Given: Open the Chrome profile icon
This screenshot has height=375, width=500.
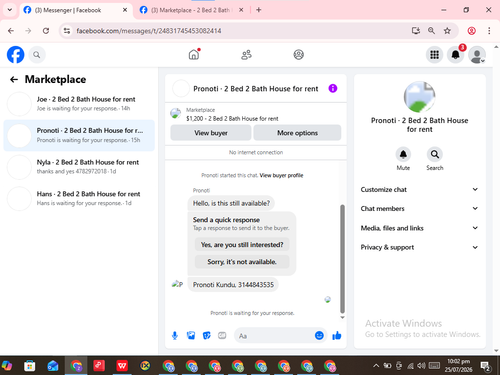Looking at the screenshot, I should point(471,31).
